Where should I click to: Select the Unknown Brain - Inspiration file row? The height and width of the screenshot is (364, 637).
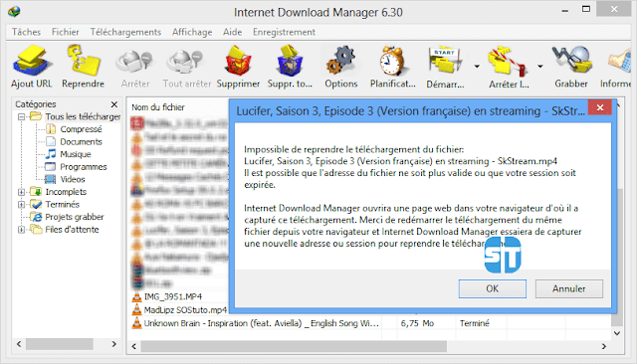261,323
